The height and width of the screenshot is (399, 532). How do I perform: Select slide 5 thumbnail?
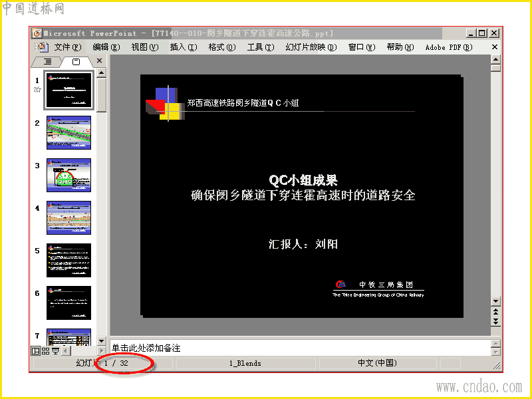pos(69,260)
